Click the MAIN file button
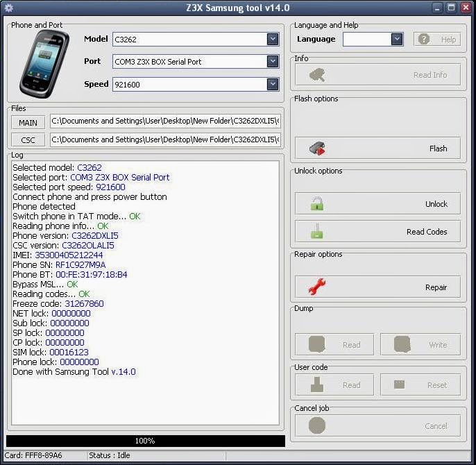 [28, 123]
